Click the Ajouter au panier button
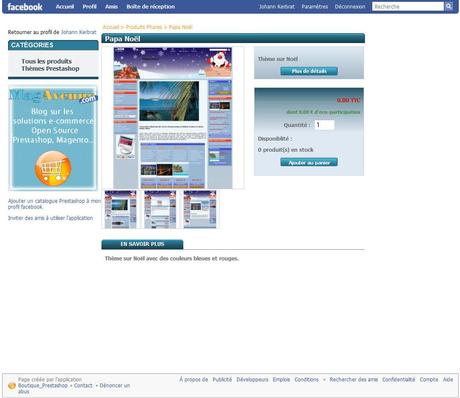Viewport: 460px width, 398px height. 309,162
